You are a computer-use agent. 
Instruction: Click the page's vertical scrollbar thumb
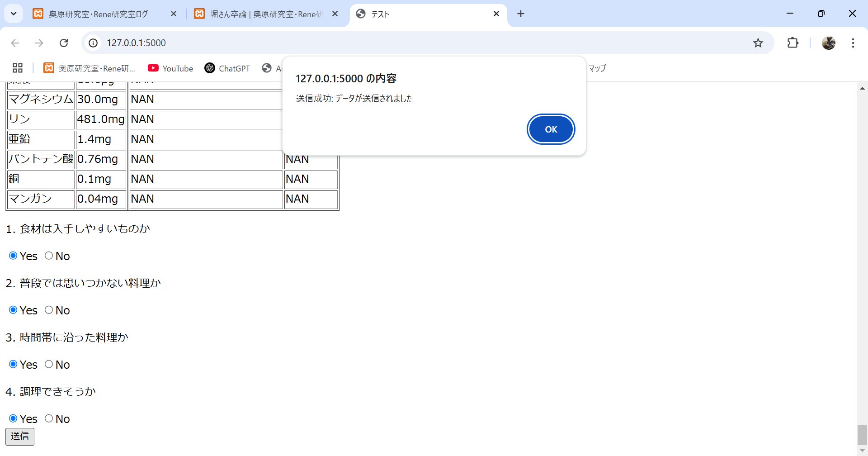pyautogui.click(x=862, y=435)
